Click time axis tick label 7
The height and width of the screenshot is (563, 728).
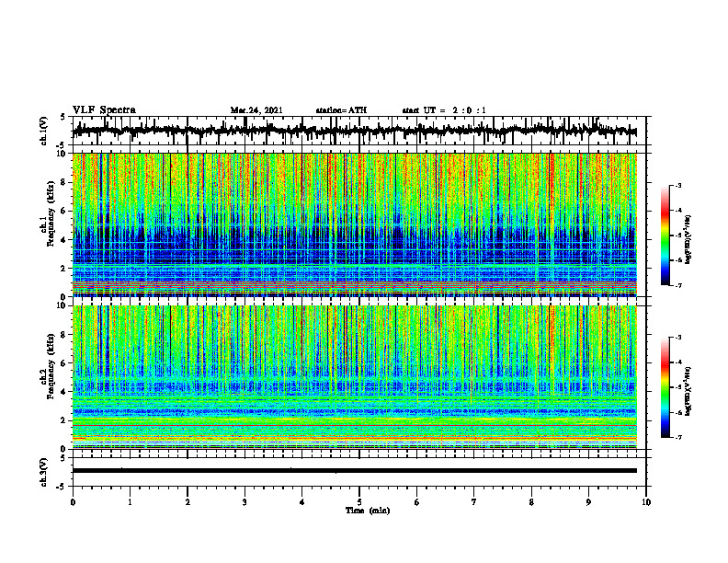[474, 502]
